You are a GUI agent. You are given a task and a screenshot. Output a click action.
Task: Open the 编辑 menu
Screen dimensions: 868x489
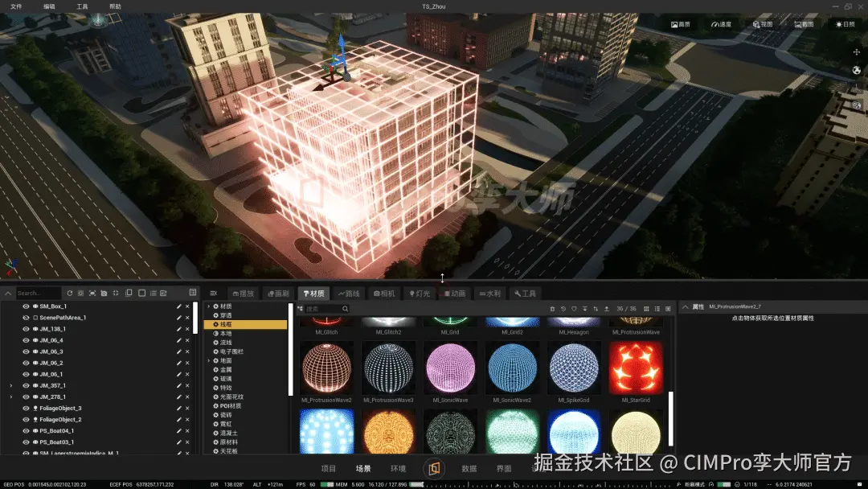coord(49,6)
